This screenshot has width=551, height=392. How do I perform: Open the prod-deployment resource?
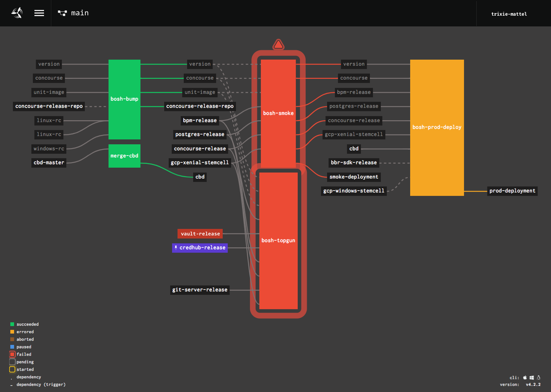click(512, 191)
